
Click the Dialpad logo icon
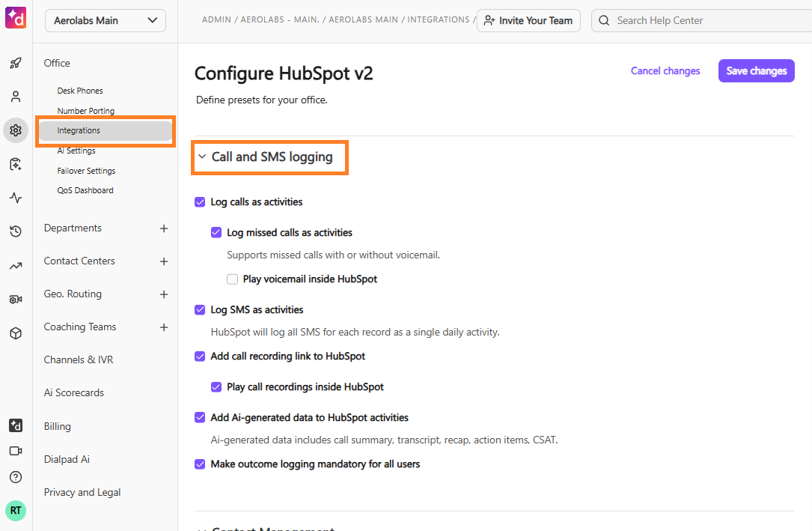[16, 18]
